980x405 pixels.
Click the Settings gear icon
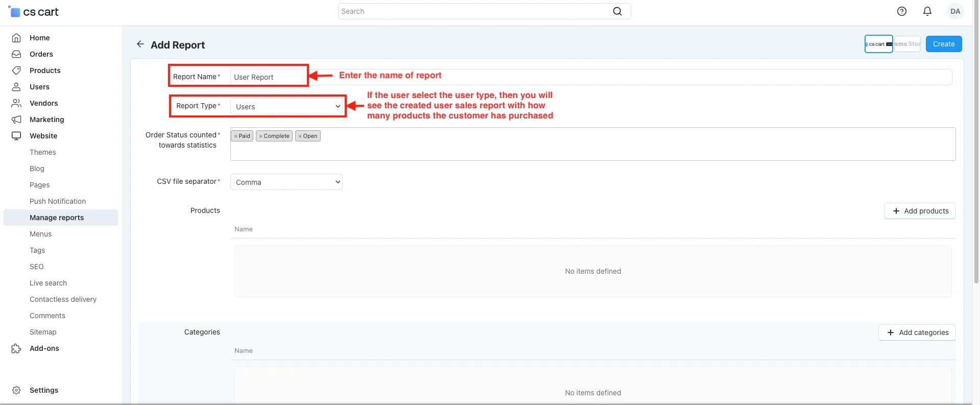16,390
